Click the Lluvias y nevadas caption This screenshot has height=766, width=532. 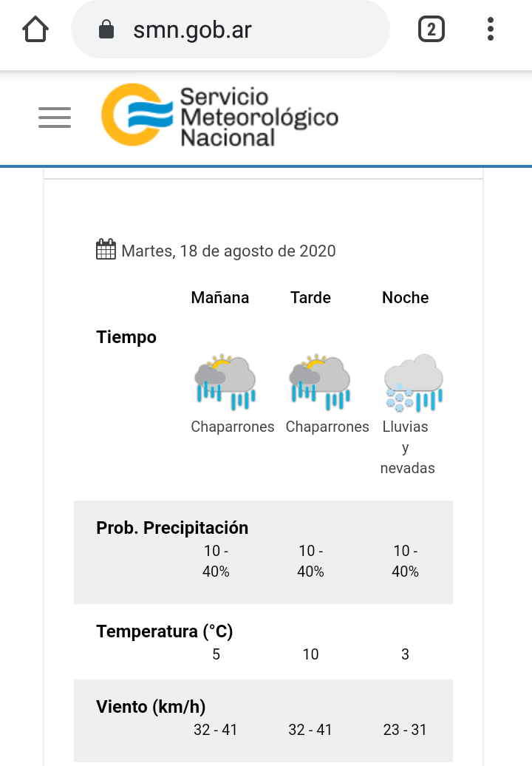tap(406, 447)
